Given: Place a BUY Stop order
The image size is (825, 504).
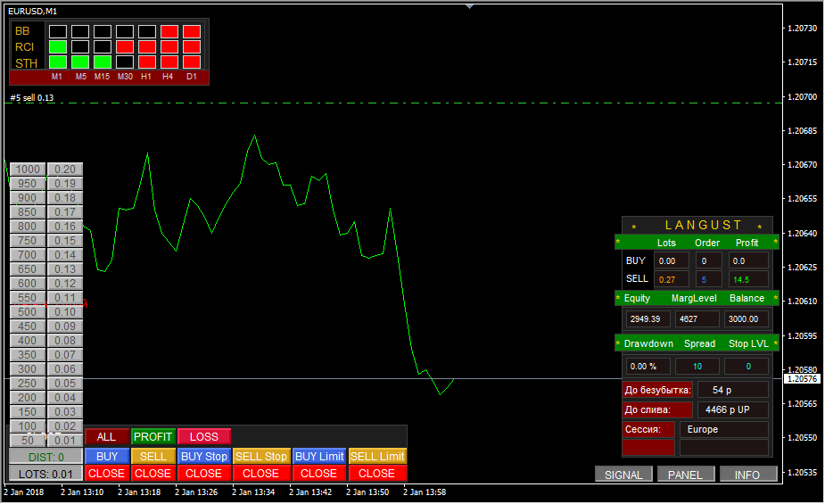Looking at the screenshot, I should [203, 456].
